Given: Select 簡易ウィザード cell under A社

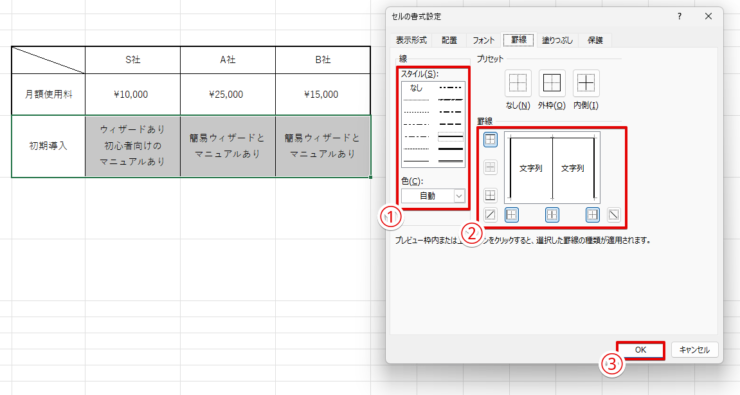Looking at the screenshot, I should 227,146.
